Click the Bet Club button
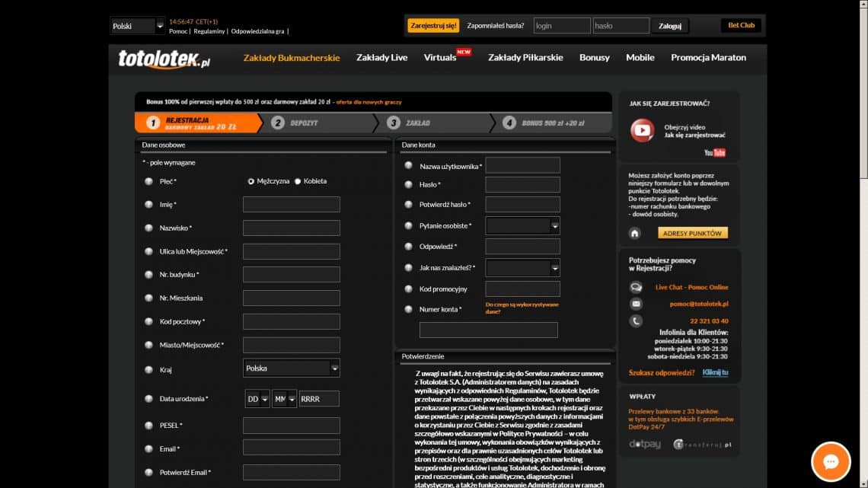Image resolution: width=868 pixels, height=488 pixels. [742, 25]
